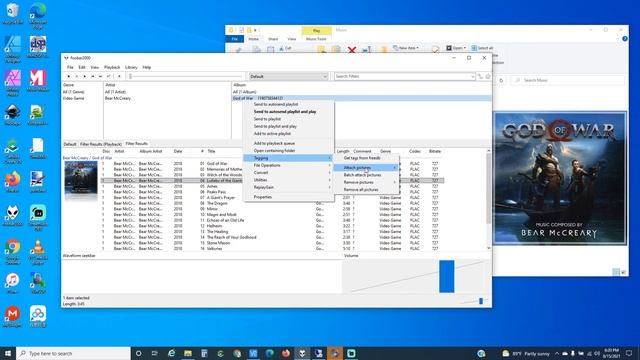The height and width of the screenshot is (360, 640).
Task: Click the Windows Start button
Action: click(8, 353)
